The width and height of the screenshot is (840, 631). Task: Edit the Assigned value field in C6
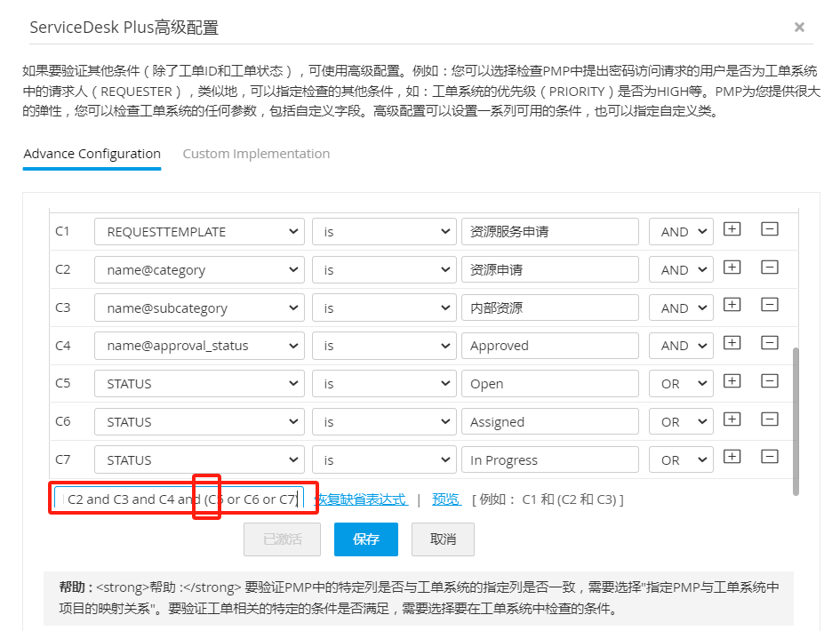pos(550,421)
